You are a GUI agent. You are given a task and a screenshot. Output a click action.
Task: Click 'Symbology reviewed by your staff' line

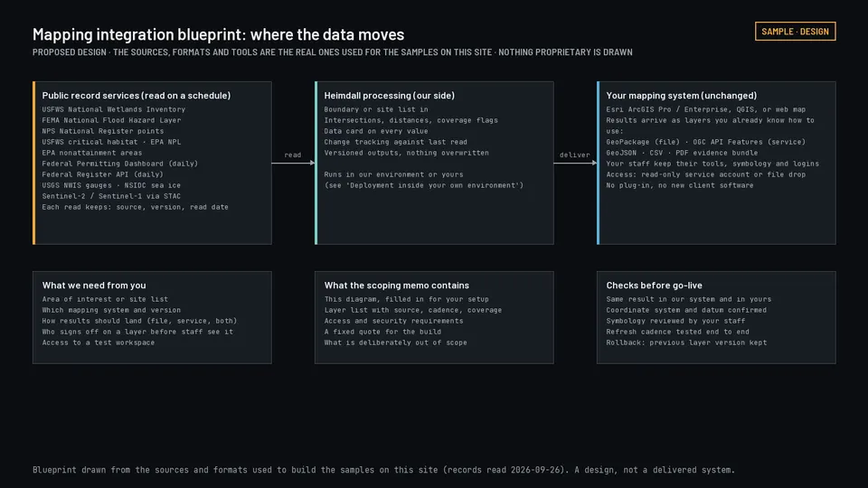[x=675, y=321]
